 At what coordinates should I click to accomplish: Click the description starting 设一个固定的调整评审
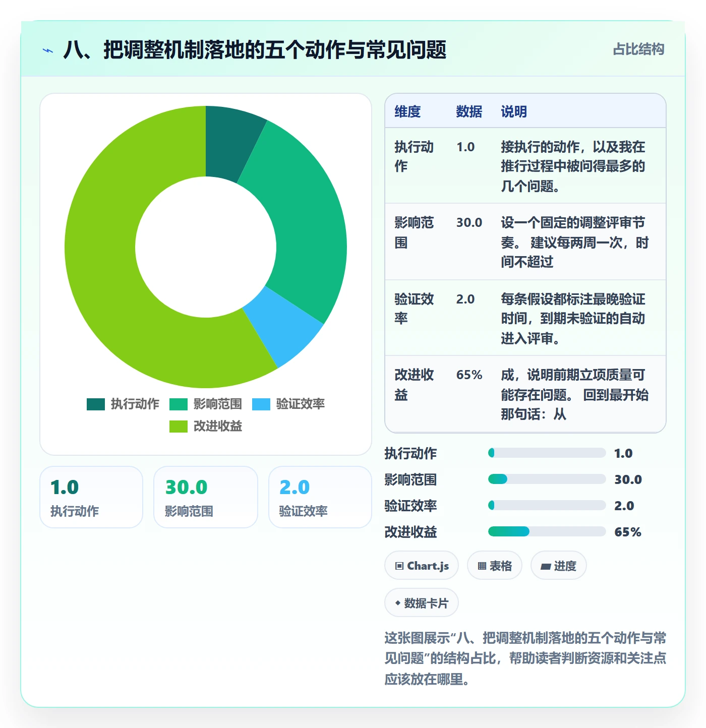pyautogui.click(x=574, y=242)
